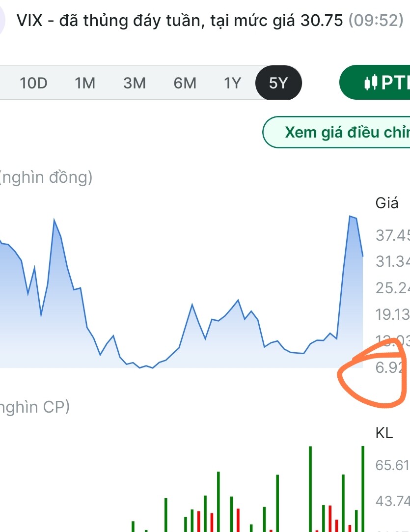Open the VIX weekly-low alert headline
Image resolution: width=410 pixels, height=532 pixels.
(x=180, y=21)
